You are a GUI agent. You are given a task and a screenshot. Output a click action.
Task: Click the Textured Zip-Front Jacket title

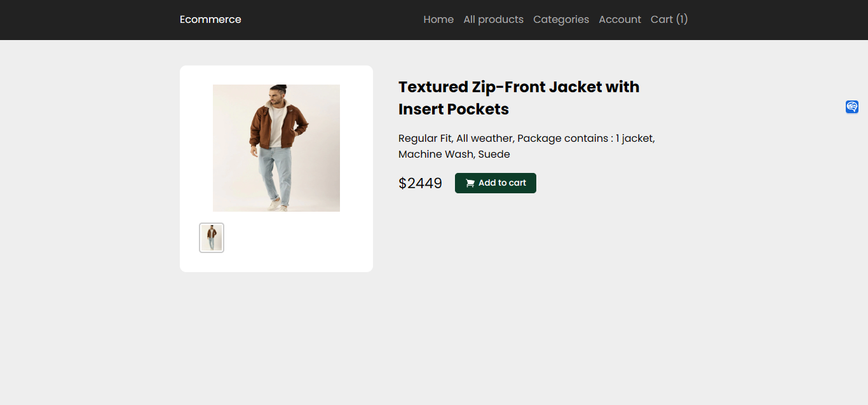coord(519,97)
